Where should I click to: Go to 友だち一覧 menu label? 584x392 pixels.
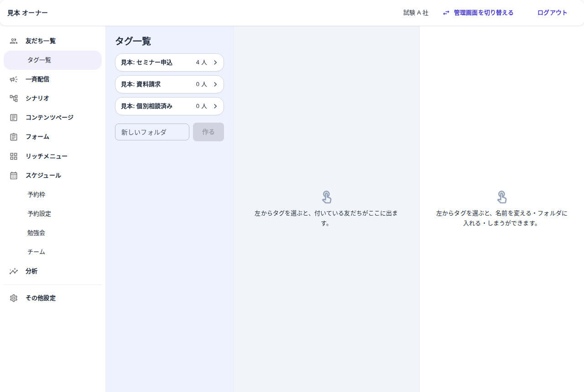pyautogui.click(x=41, y=41)
